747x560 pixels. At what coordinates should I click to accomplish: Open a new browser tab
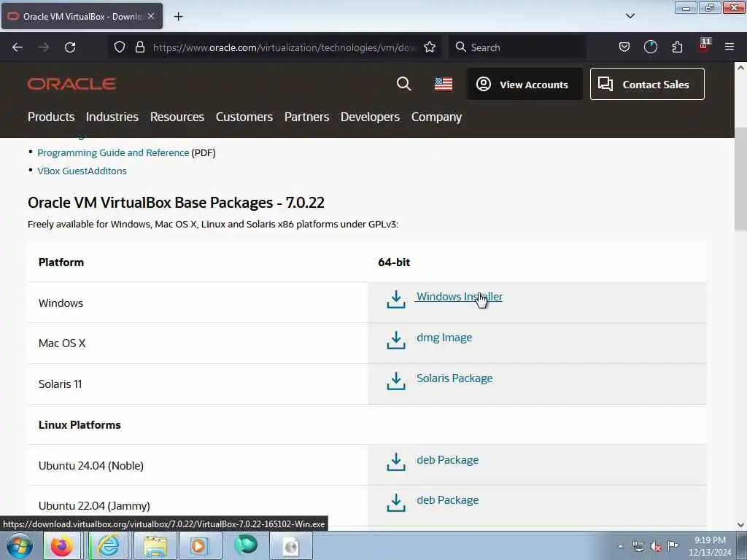tap(178, 17)
